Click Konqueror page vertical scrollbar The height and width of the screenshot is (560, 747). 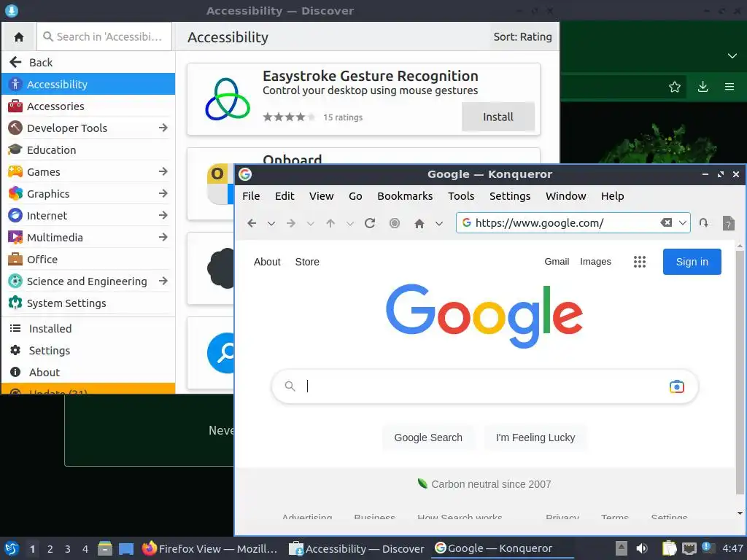740,371
